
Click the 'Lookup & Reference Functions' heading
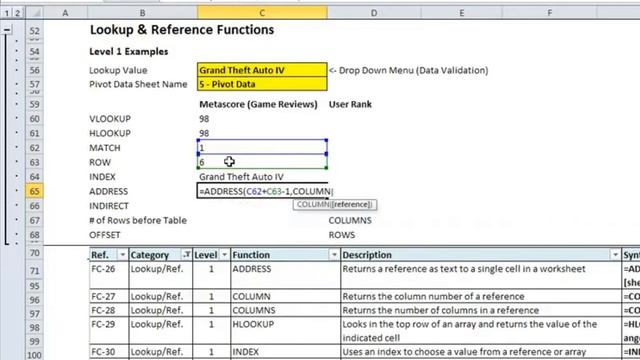tap(182, 29)
